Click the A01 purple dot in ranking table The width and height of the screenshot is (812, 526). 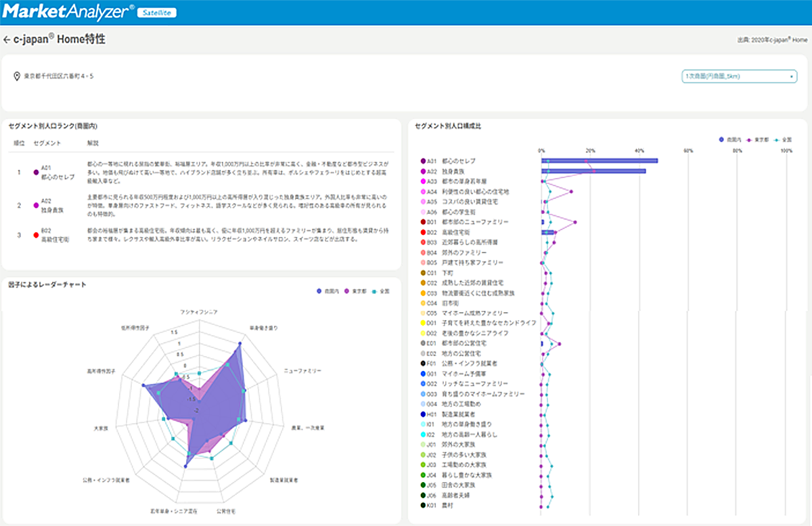pos(35,172)
